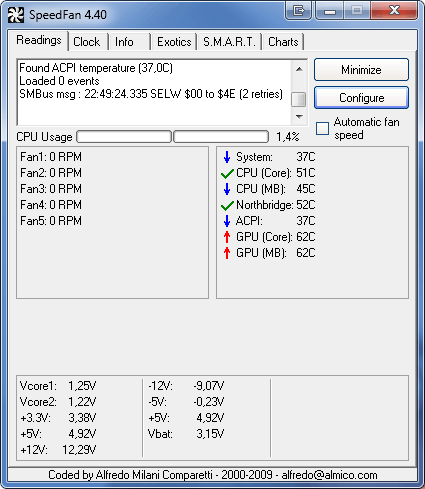Click the blue down arrow beside System

[227, 157]
